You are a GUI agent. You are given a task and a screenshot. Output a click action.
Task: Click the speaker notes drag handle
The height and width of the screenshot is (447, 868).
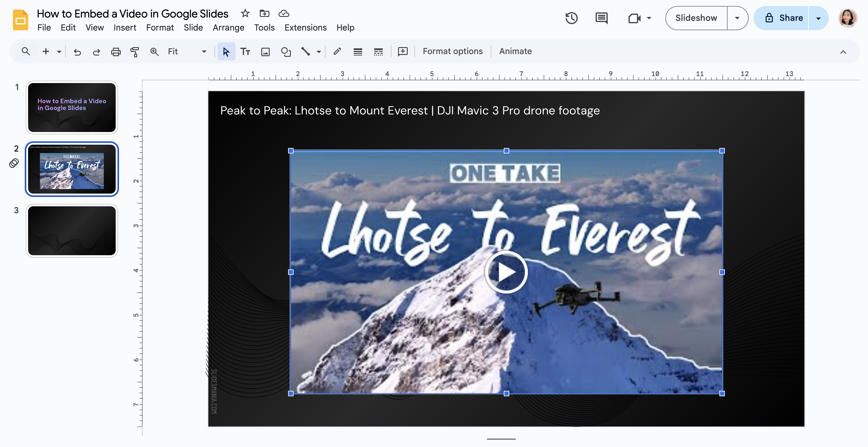tap(501, 439)
